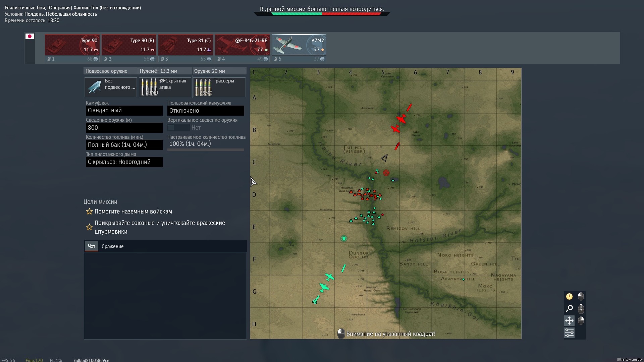644x362 pixels.
Task: Open user camouflage dropdown 'Отключено'
Action: coord(206,111)
